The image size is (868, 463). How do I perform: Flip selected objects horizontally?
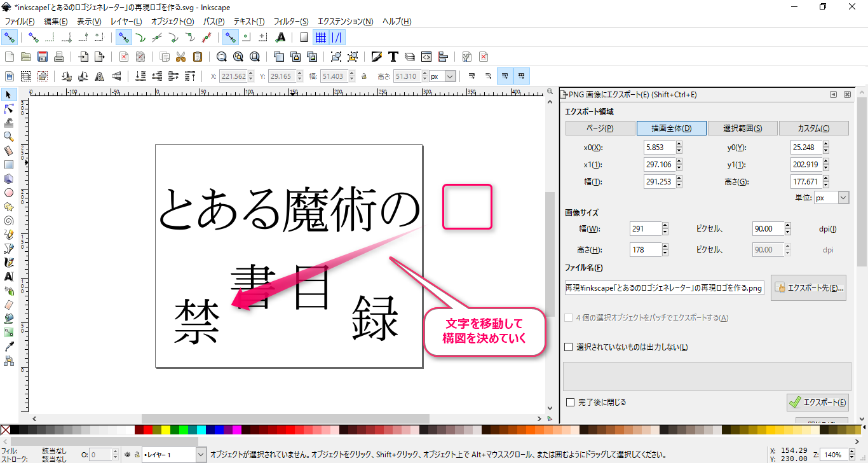[x=99, y=76]
